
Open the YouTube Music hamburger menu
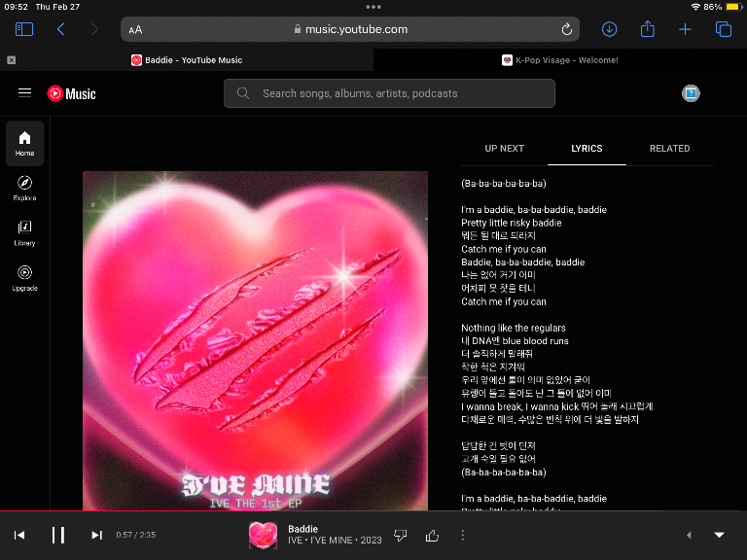(x=24, y=93)
